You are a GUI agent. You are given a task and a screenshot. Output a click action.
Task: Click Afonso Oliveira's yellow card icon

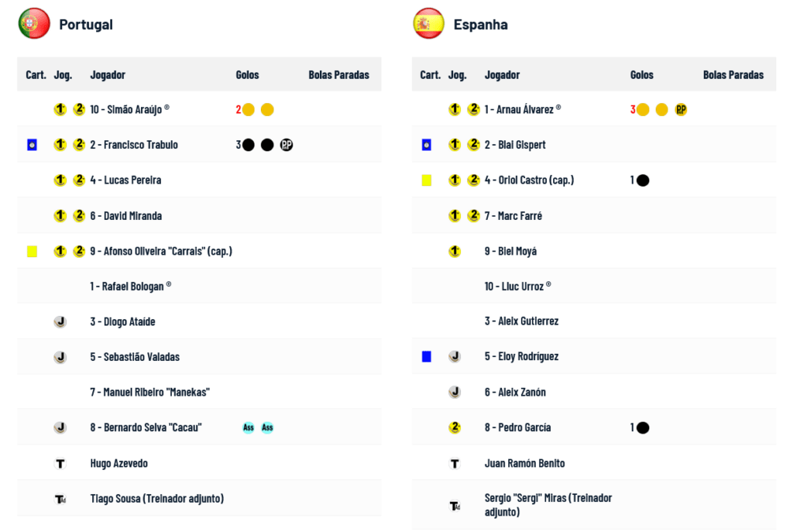[x=32, y=251]
